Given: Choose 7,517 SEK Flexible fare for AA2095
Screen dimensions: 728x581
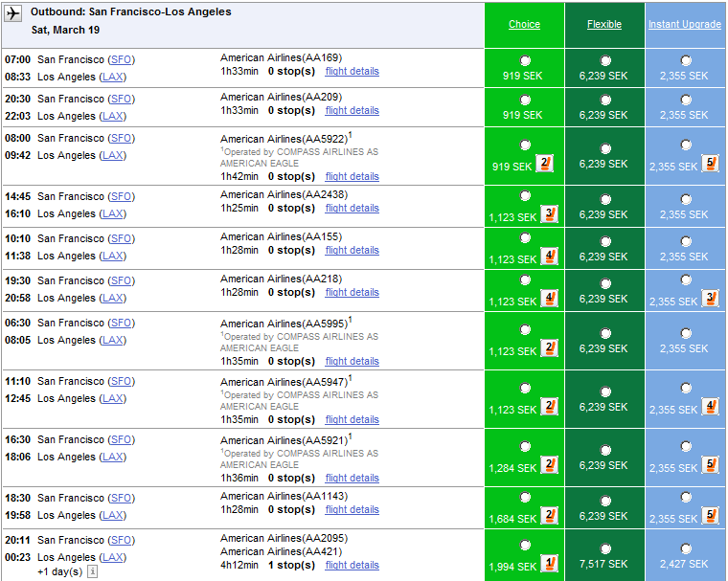Looking at the screenshot, I should (x=605, y=547).
